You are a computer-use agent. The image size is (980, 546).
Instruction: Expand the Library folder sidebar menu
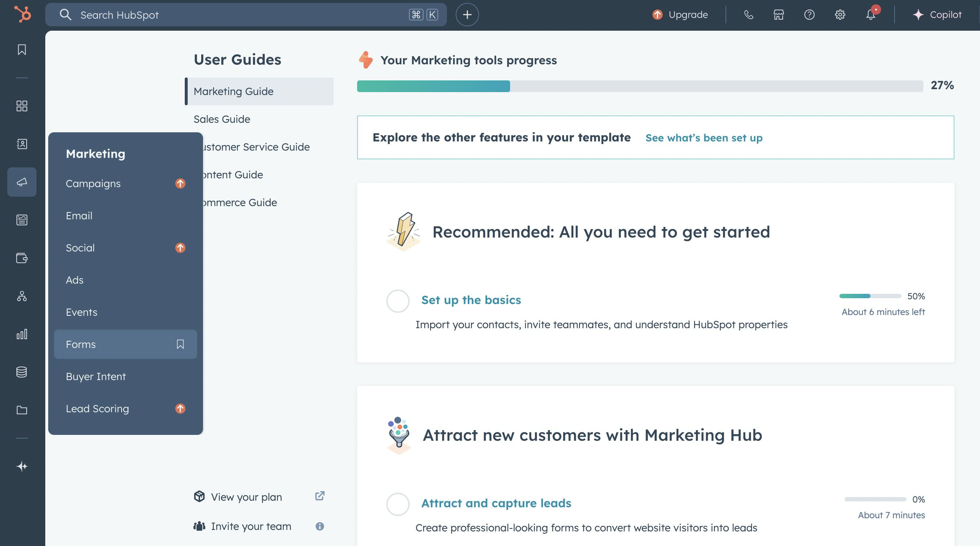22,410
